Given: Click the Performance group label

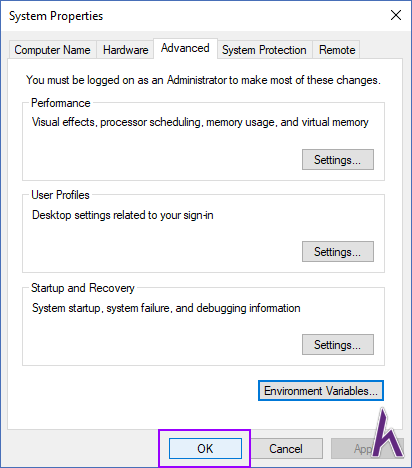Looking at the screenshot, I should click(x=61, y=103).
